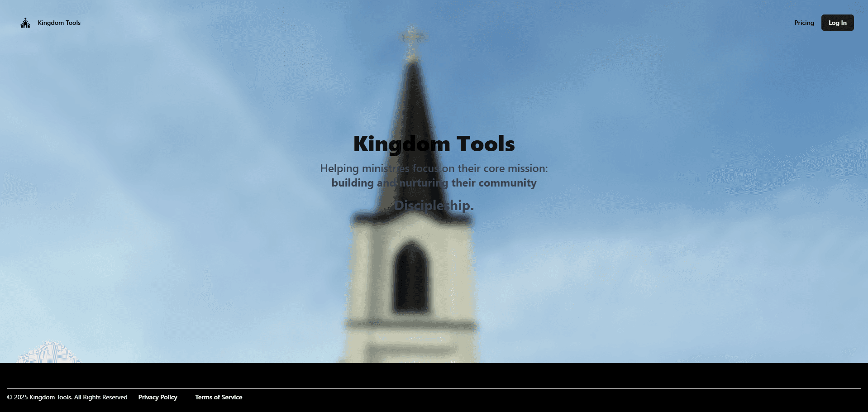Screen dimensions: 868x412
Task: Click the ministries mission subtitle text
Action: (x=434, y=168)
